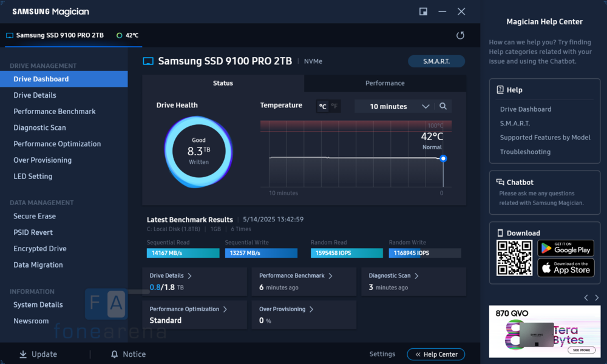The height and width of the screenshot is (364, 607).
Task: Open the 870 QVO advertisement banner
Action: click(544, 331)
